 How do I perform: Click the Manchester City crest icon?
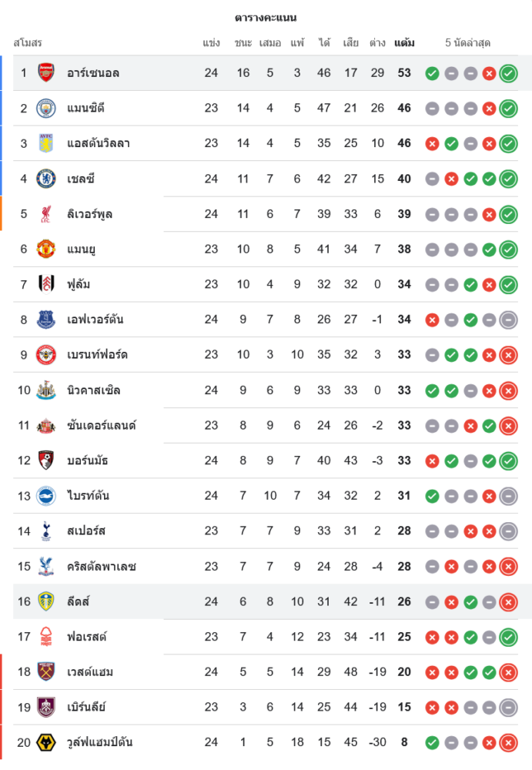pyautogui.click(x=46, y=108)
